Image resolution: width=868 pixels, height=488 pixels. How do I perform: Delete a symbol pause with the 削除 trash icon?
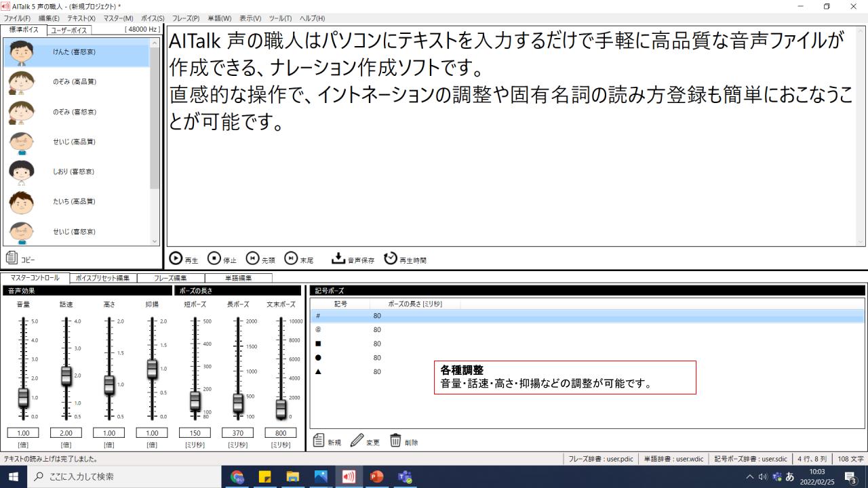click(x=395, y=439)
